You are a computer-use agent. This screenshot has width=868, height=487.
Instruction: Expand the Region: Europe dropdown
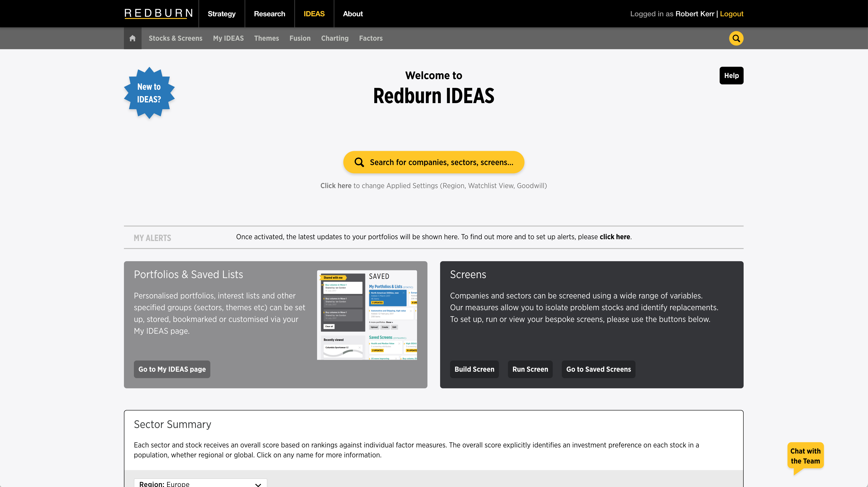200,483
